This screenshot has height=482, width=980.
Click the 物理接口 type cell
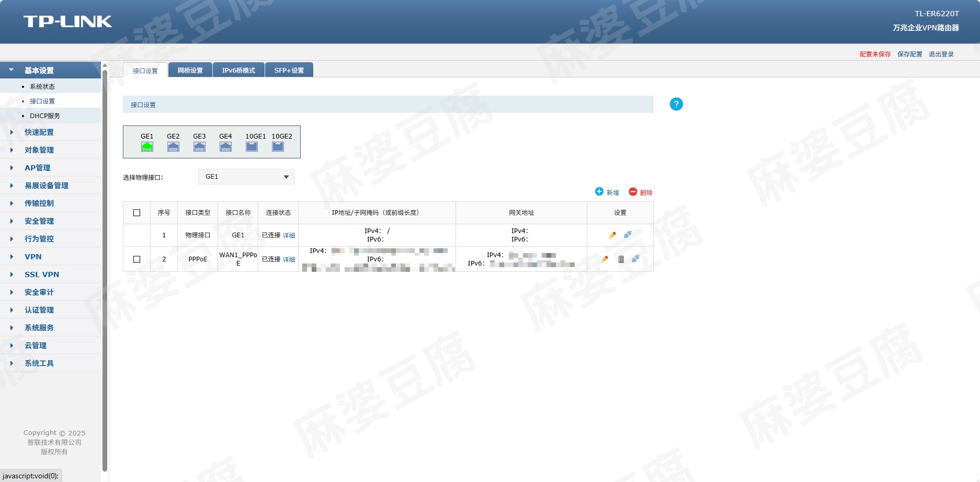pyautogui.click(x=198, y=235)
